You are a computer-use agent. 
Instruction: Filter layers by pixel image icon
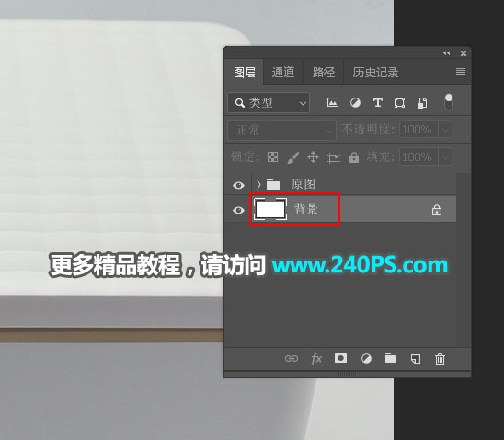pos(333,102)
